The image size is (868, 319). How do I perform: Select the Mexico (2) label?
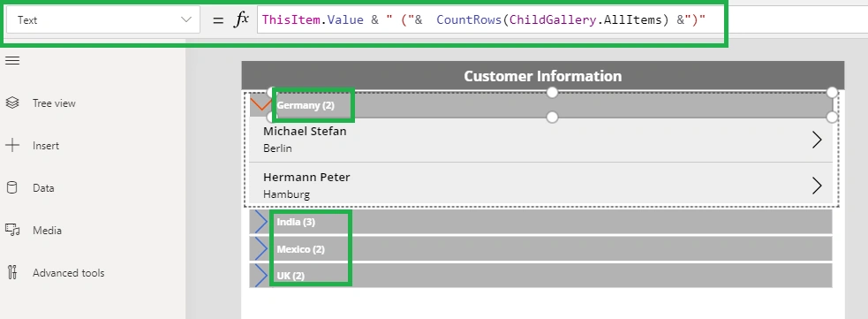300,249
